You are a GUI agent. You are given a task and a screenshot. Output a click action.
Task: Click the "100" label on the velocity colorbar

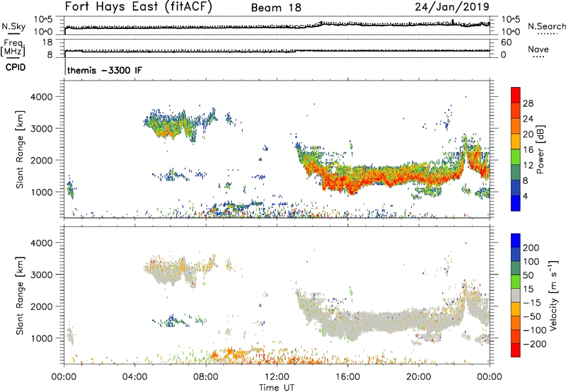click(x=531, y=262)
